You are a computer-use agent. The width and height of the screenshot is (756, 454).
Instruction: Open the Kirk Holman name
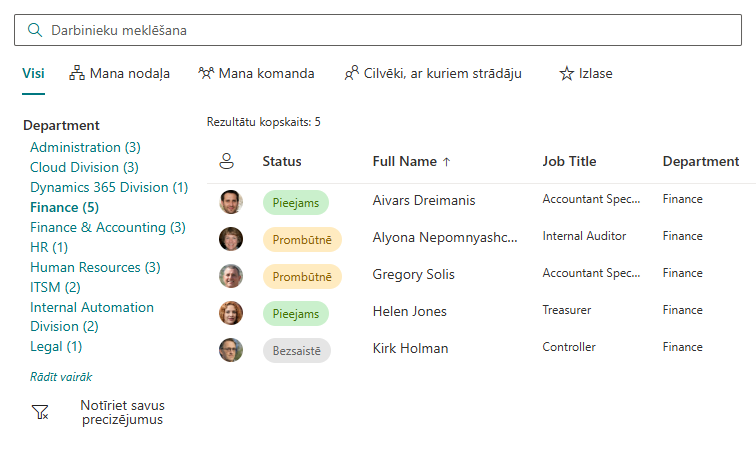tap(411, 348)
